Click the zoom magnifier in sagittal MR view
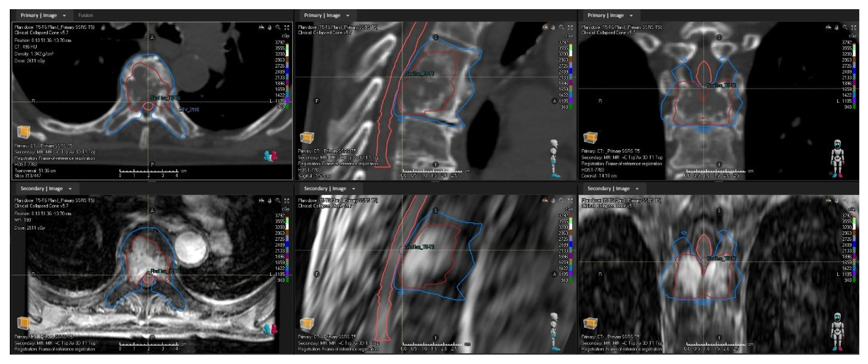This screenshot has width=868, height=364. click(561, 200)
